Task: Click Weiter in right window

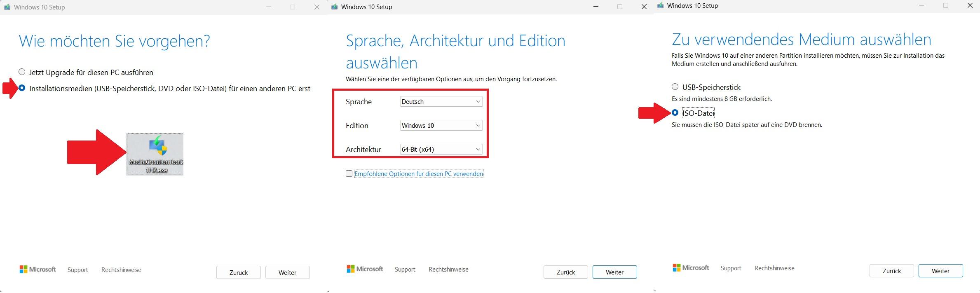Action: pyautogui.click(x=941, y=271)
